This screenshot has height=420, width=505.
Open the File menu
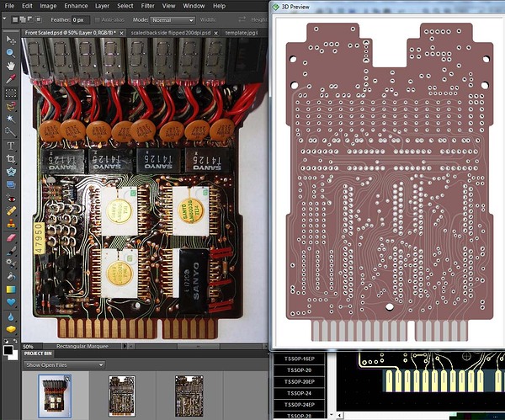[9, 6]
